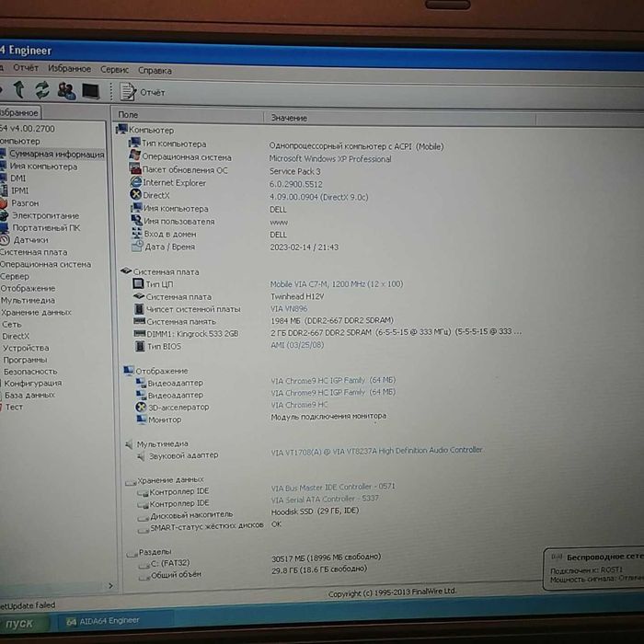Screen dimensions: 644x644
Task: Click the Беспроводное сетевое notification balloon
Action: pyautogui.click(x=593, y=569)
